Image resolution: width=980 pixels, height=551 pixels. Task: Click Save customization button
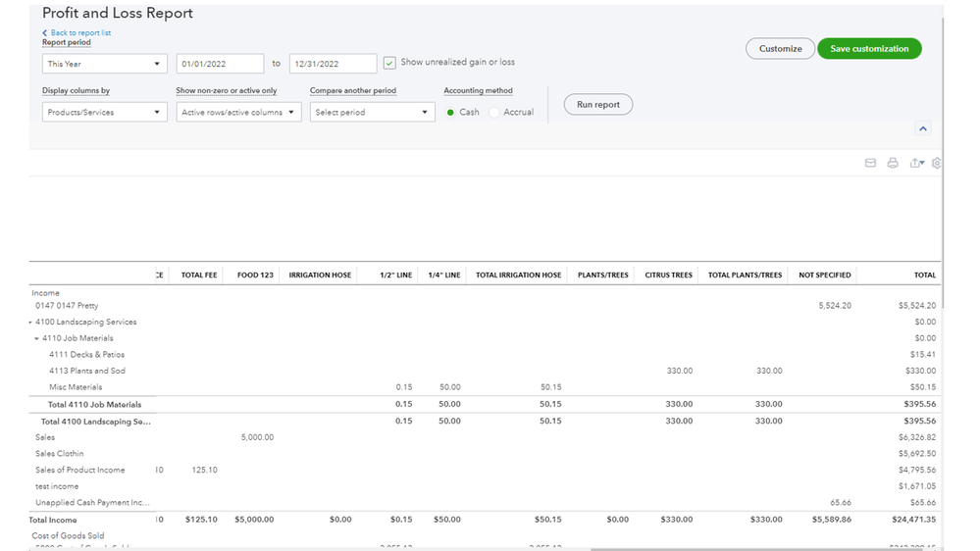click(869, 49)
